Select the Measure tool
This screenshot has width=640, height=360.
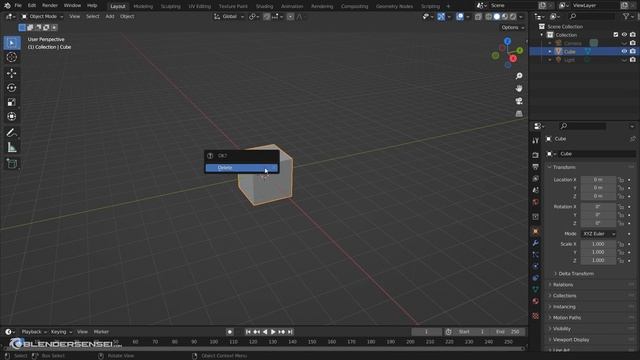tap(12, 147)
